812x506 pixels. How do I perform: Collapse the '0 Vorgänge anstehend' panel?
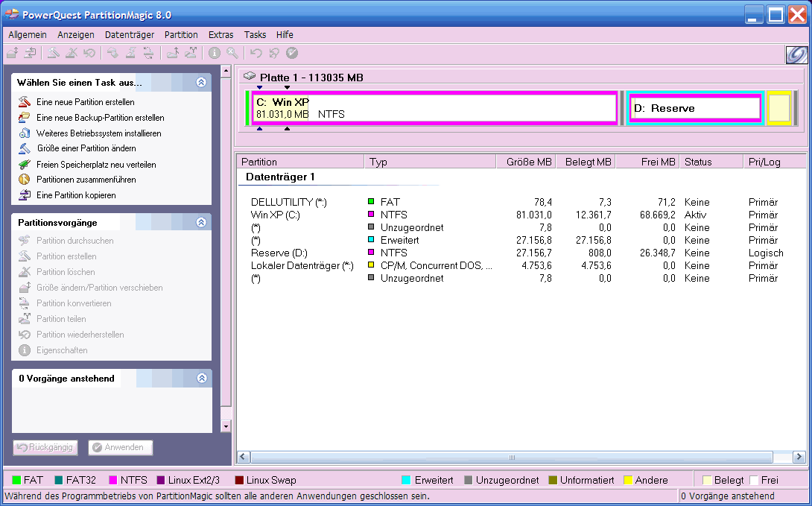point(202,378)
